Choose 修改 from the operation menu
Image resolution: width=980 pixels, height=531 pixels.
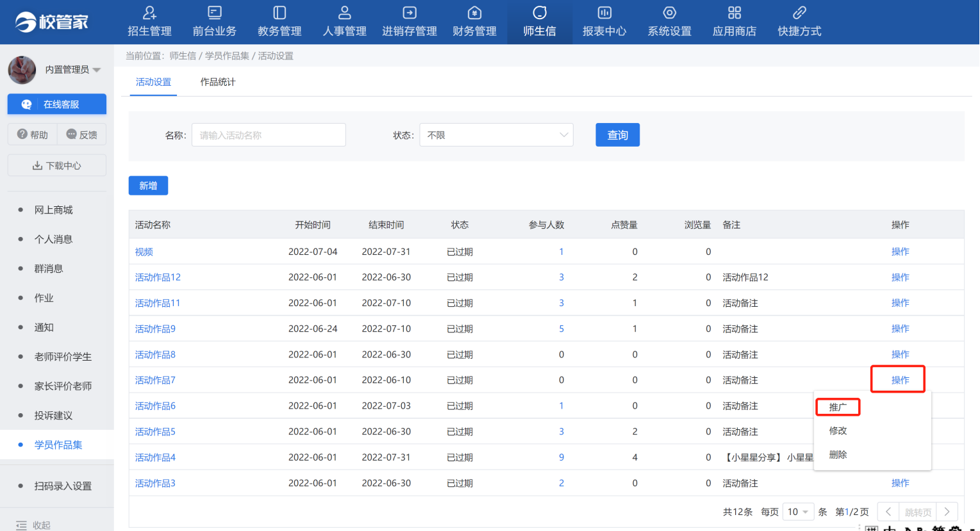pos(838,430)
